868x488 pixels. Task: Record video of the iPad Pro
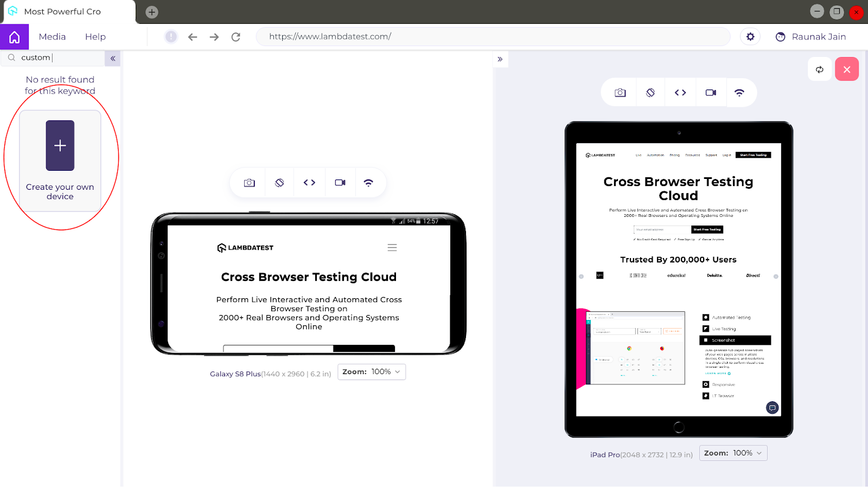click(711, 93)
